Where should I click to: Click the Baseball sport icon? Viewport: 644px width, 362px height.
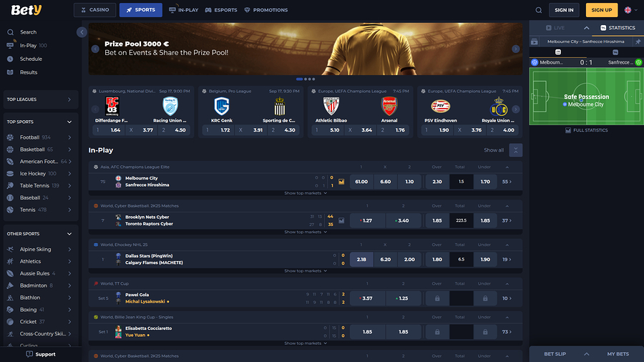(x=10, y=197)
